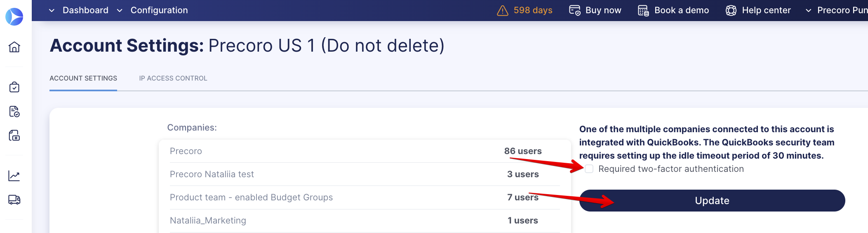Open the home icon in sidebar

(x=14, y=47)
